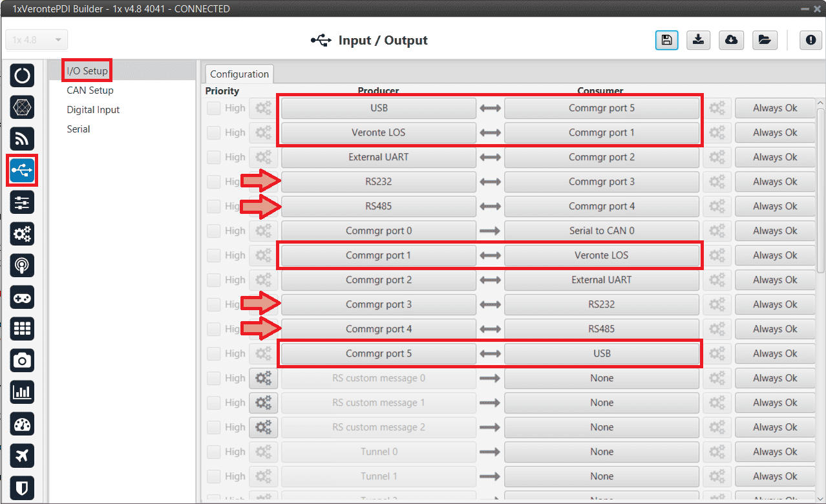This screenshot has width=826, height=504.
Task: Click the save icon in top toolbar
Action: click(x=666, y=40)
